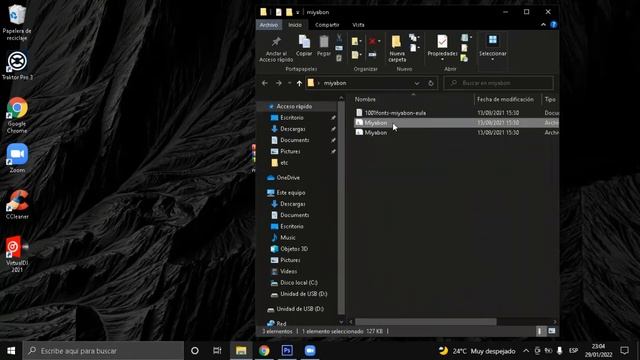Image resolution: width=640 pixels, height=360 pixels.
Task: Click the rename icon below Delete
Action: (372, 54)
